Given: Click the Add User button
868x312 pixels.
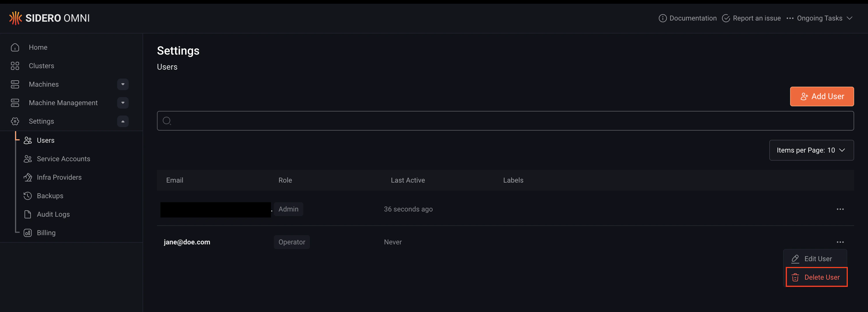Looking at the screenshot, I should click(x=822, y=96).
